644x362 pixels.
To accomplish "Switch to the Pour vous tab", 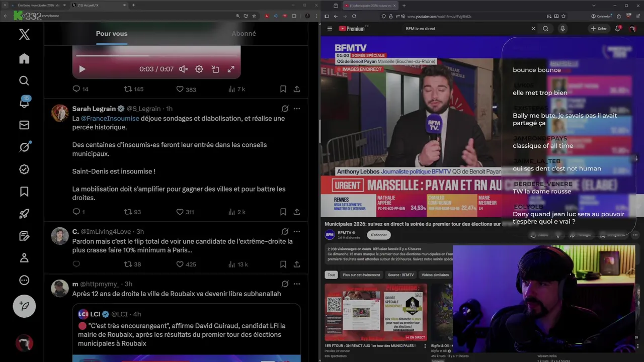I will [x=112, y=34].
